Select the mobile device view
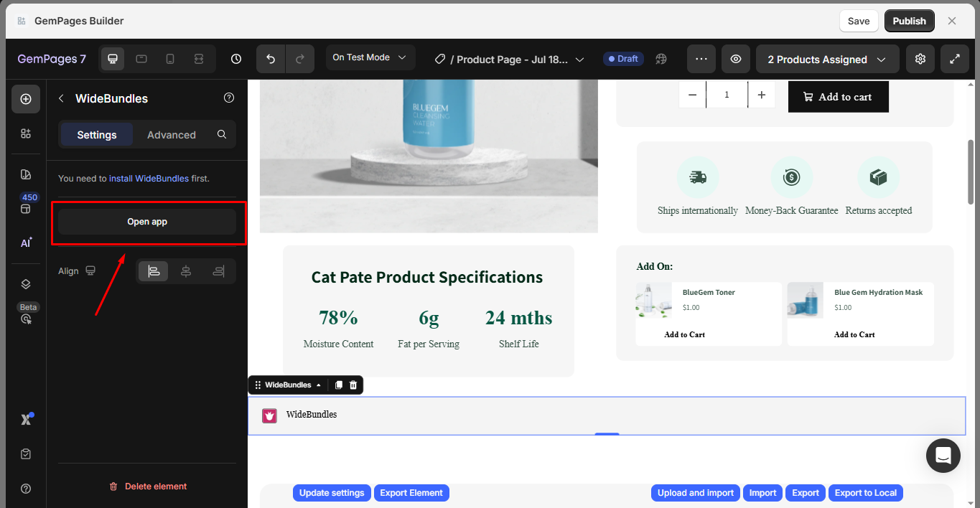 (x=170, y=59)
